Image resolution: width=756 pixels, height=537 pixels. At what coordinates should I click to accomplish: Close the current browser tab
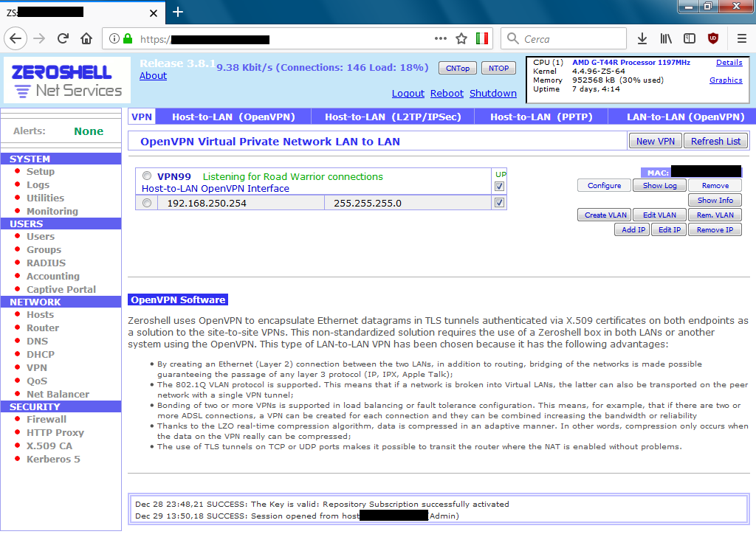pos(154,13)
